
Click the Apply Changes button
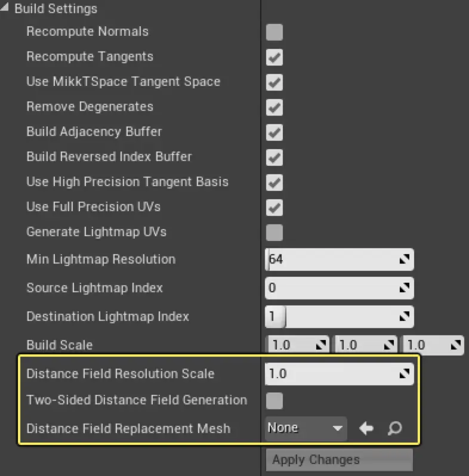coord(340,460)
